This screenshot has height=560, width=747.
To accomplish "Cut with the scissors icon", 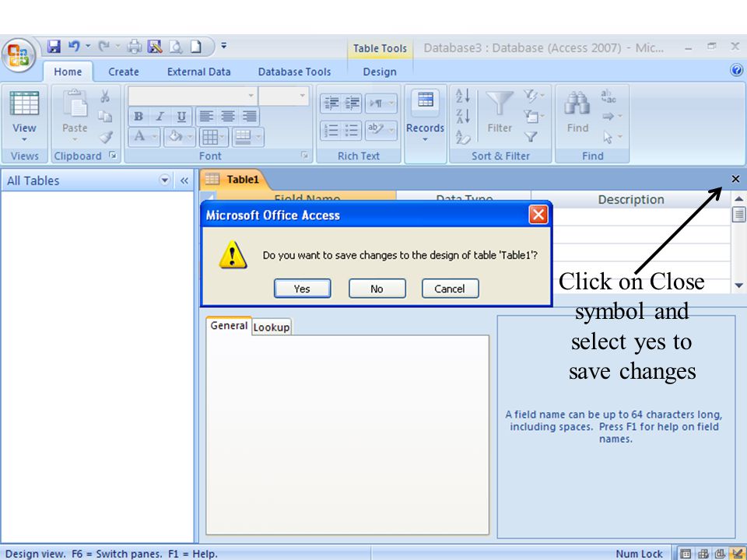I will tap(105, 96).
